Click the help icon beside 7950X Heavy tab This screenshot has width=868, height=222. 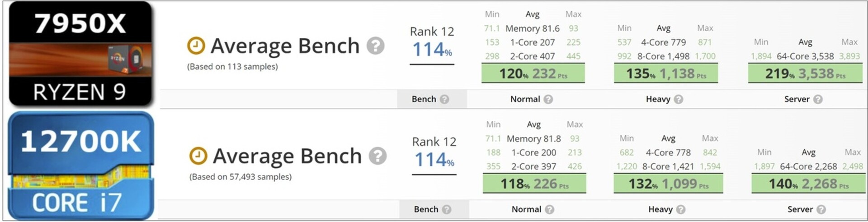(678, 99)
